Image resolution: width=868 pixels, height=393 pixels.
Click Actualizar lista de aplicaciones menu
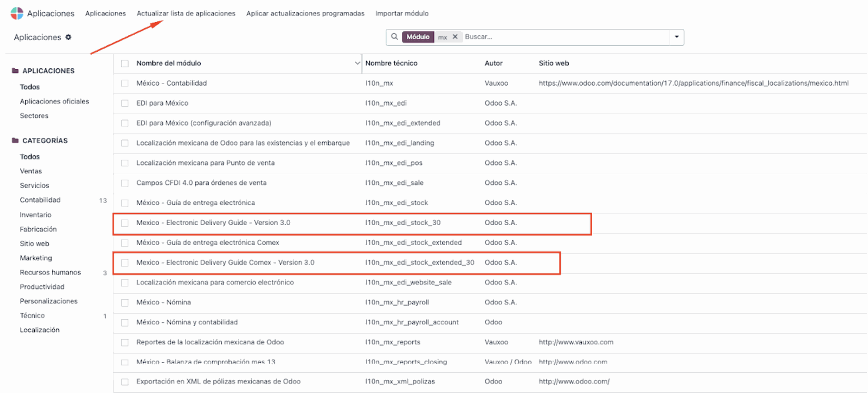186,14
